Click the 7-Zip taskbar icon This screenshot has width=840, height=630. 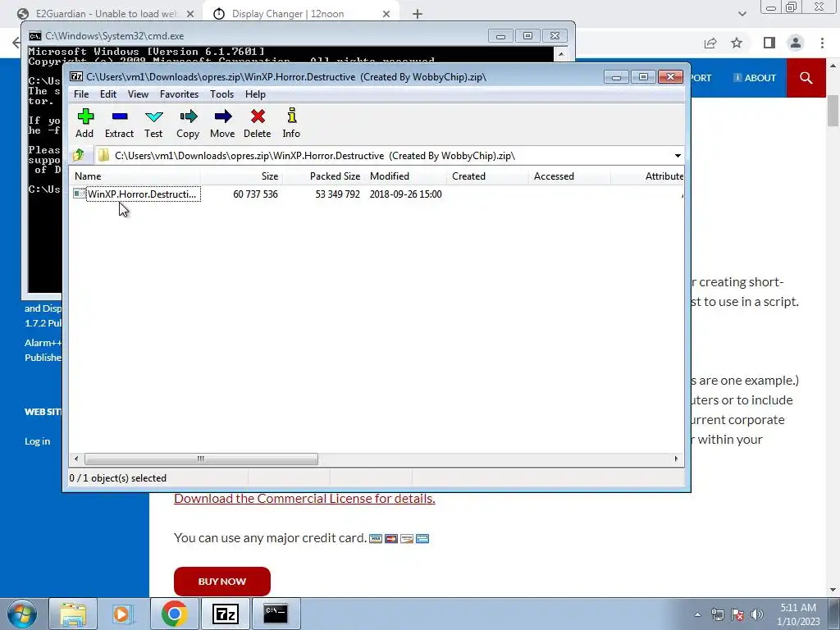coord(225,614)
